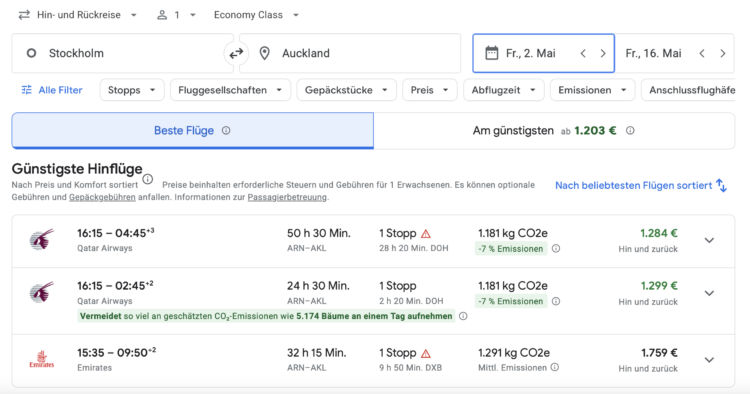Select flight 16:15 – 02:45+2
The height and width of the screenshot is (394, 750).
tap(373, 301)
